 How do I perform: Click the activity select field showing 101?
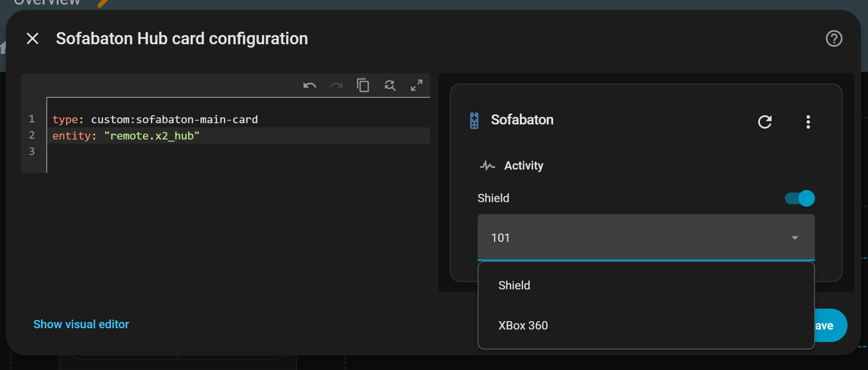pos(646,238)
